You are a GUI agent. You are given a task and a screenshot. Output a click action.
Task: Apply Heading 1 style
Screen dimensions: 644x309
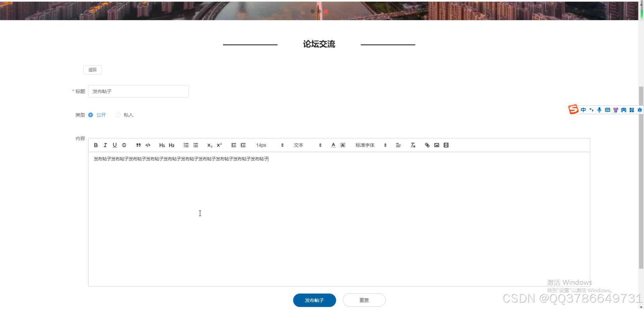[x=162, y=145]
